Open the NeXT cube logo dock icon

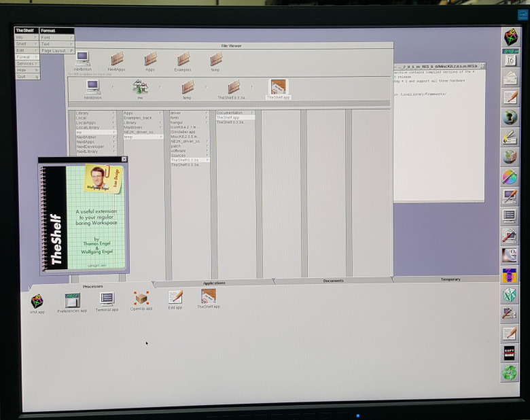pos(510,37)
